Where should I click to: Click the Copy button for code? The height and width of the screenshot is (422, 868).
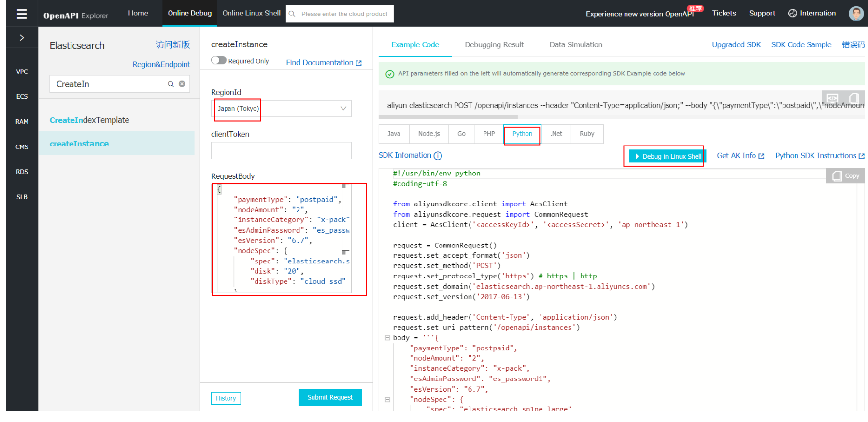pyautogui.click(x=845, y=176)
